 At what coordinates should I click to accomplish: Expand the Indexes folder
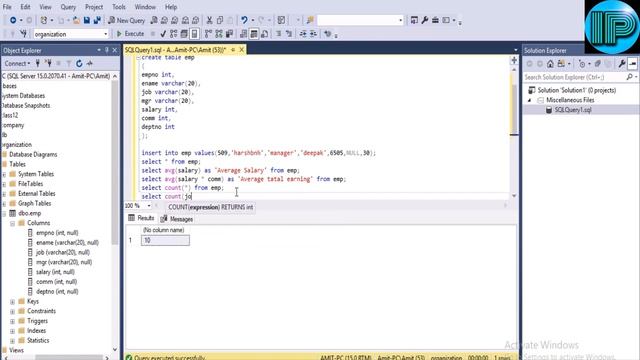[13, 331]
